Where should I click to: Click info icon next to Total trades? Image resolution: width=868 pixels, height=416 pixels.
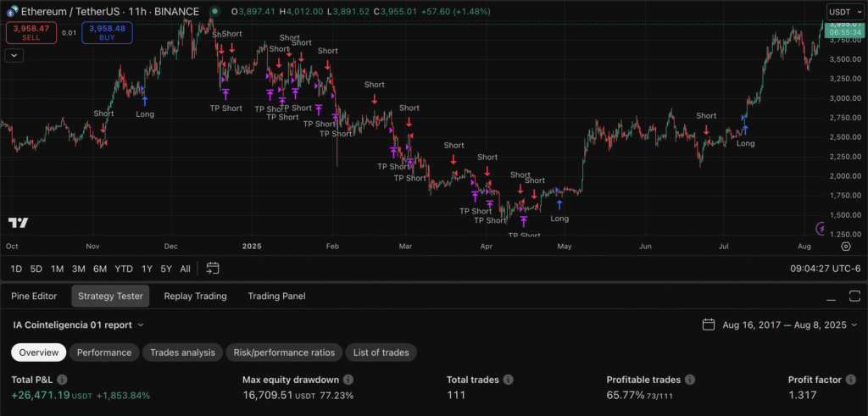pyautogui.click(x=509, y=380)
